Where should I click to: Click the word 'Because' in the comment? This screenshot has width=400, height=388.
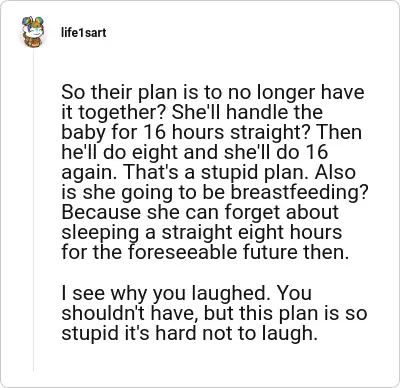tap(101, 212)
